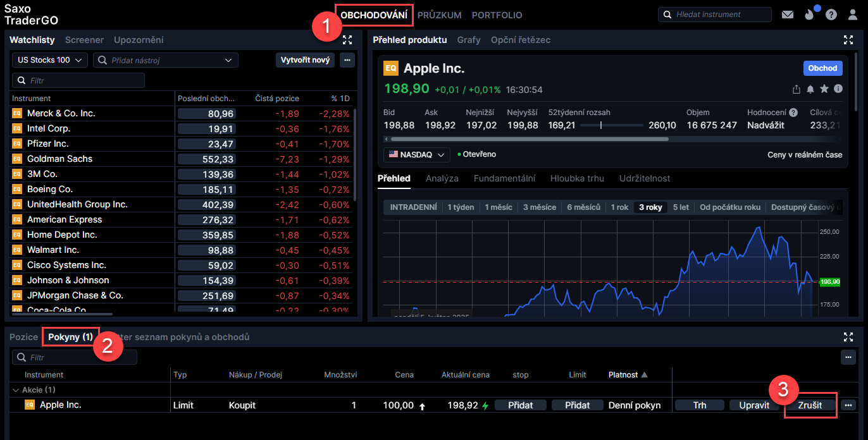Click the EQ icon of Goldman Sachs
Viewport: 868px width, 440px height.
(x=17, y=159)
